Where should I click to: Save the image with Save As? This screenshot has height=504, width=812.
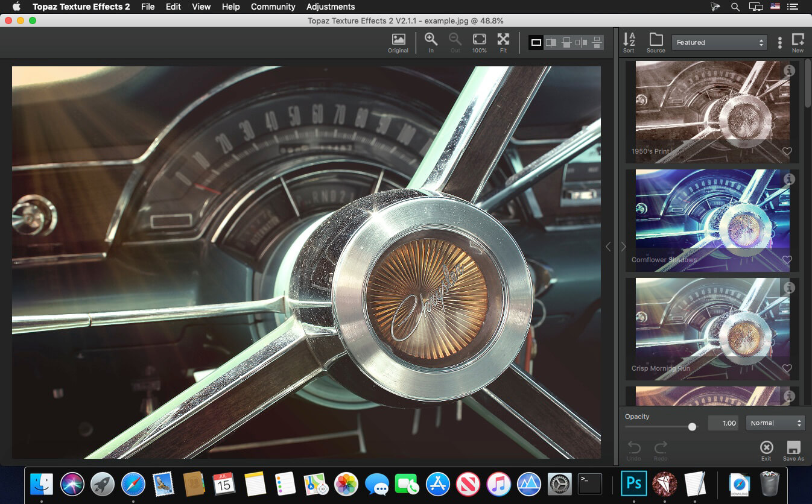pyautogui.click(x=793, y=450)
